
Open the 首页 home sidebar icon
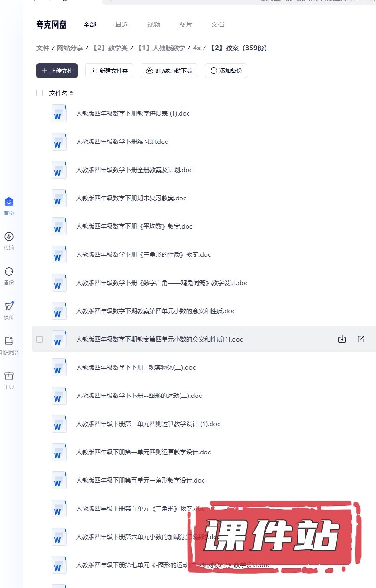tap(9, 202)
